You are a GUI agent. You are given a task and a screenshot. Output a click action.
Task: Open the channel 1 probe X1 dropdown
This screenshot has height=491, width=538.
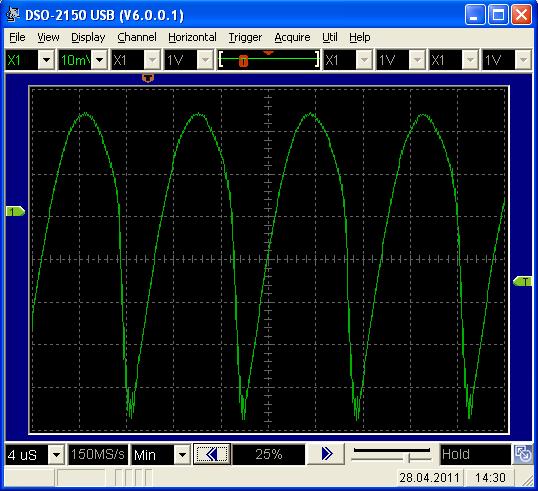tap(46, 60)
